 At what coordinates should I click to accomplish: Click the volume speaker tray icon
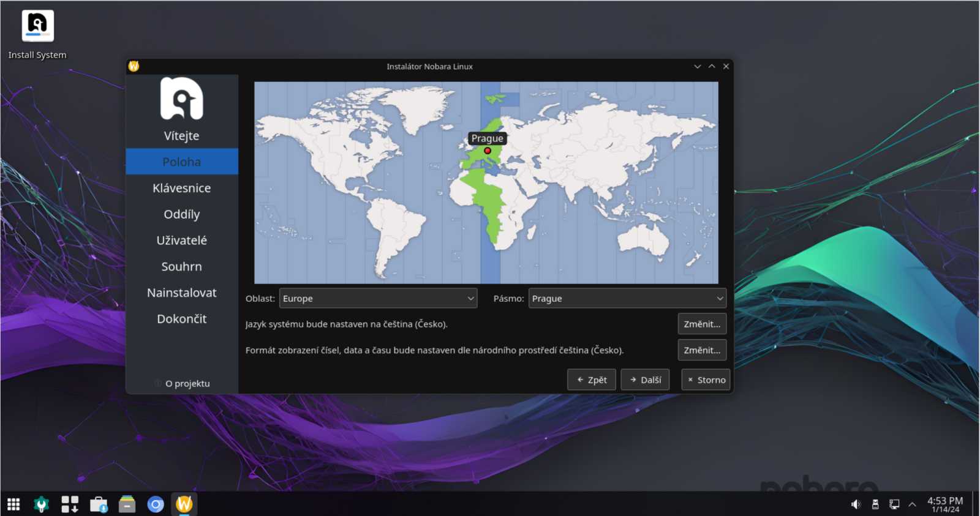coord(856,504)
